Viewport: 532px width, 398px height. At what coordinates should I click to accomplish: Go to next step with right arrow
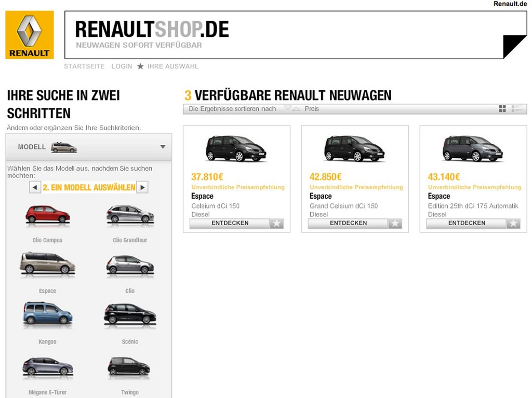pyautogui.click(x=142, y=187)
